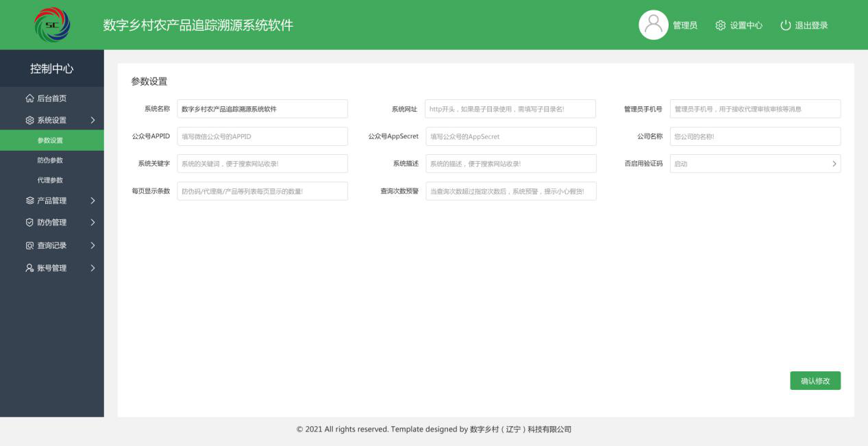This screenshot has width=868, height=446.
Task: Click the 系统名称 input field
Action: 262,109
